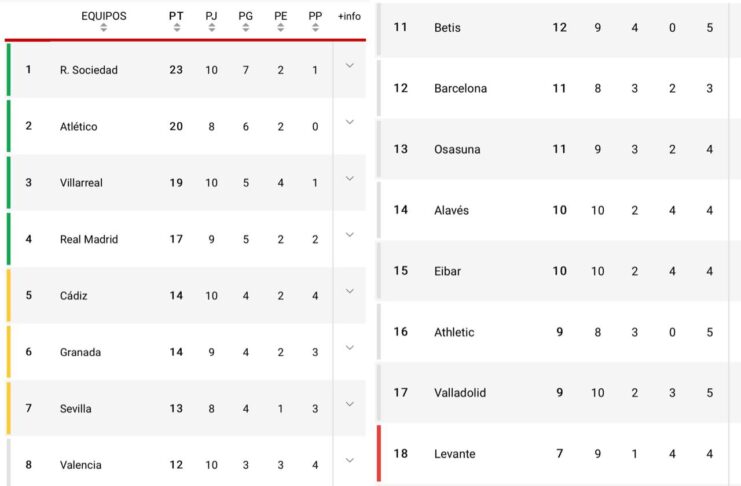Sort by PP losses column arrows
This screenshot has width=741, height=486.
click(316, 28)
